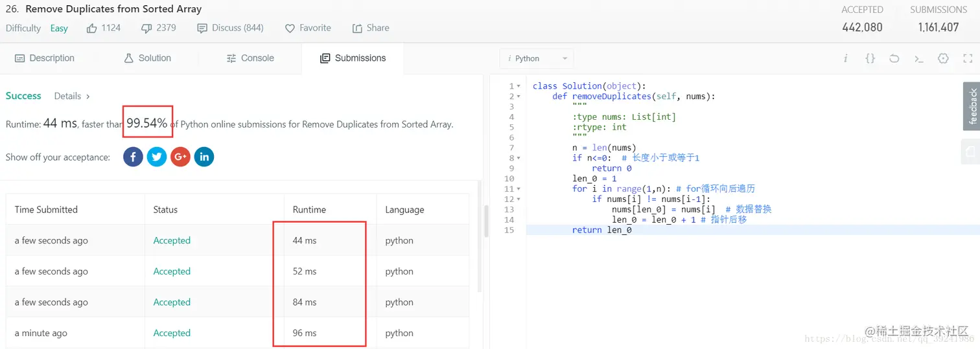Screen dimensions: 980x349
Task: Click the Share button
Action: pyautogui.click(x=371, y=28)
